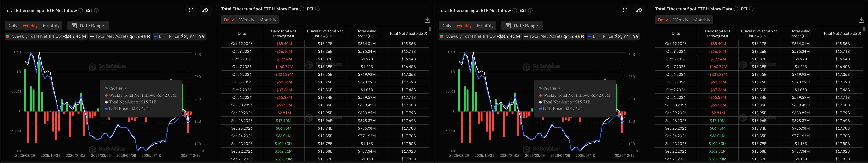
Task: Share the rightmost Net Inflow chart
Action: (639, 11)
